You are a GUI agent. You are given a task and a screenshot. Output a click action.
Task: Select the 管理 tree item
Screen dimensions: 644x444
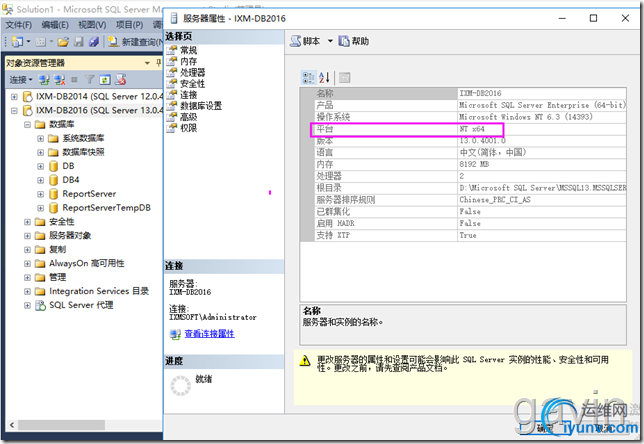pyautogui.click(x=58, y=277)
